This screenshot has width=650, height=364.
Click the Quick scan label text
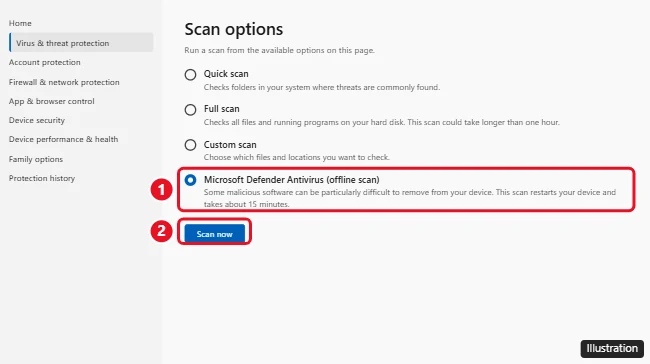(x=226, y=74)
